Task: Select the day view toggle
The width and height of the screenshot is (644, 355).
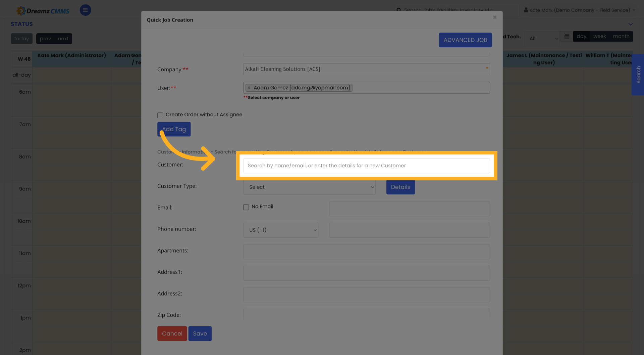Action: click(x=582, y=36)
